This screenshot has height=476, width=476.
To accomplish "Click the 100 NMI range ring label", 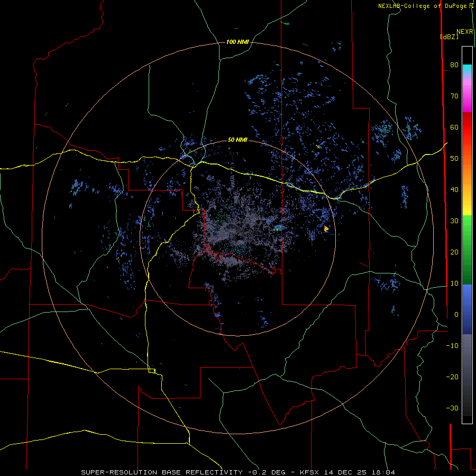I will pyautogui.click(x=237, y=42).
